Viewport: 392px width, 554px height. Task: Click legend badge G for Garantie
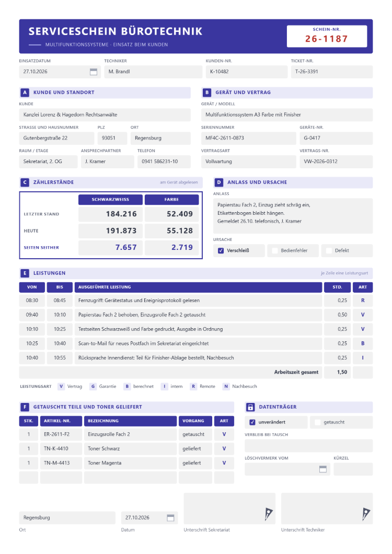93,387
